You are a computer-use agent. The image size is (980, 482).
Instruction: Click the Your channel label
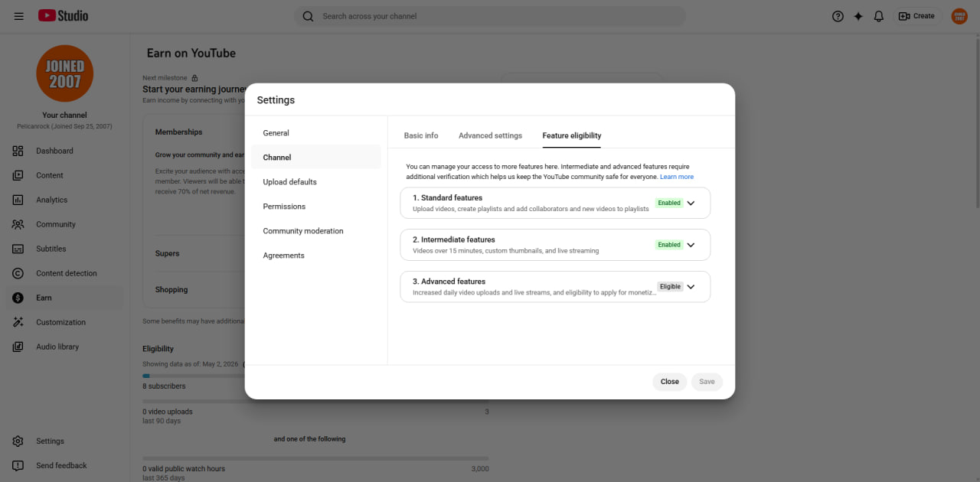(x=64, y=116)
